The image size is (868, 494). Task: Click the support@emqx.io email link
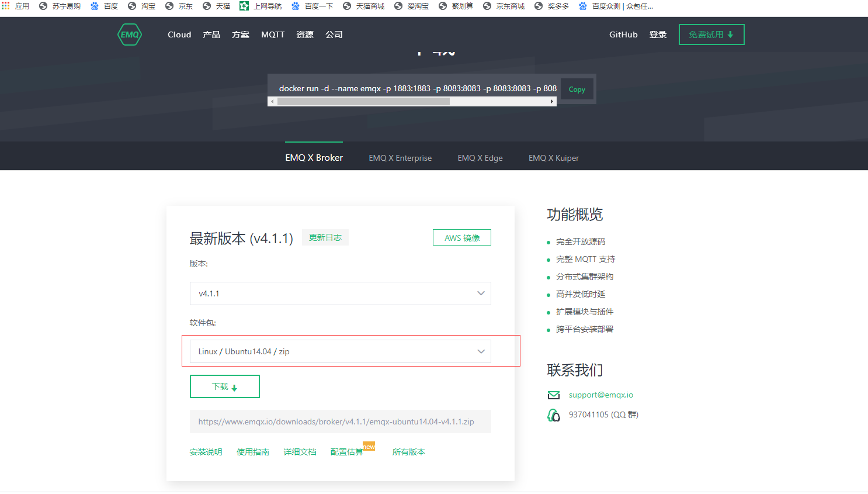[x=601, y=395]
